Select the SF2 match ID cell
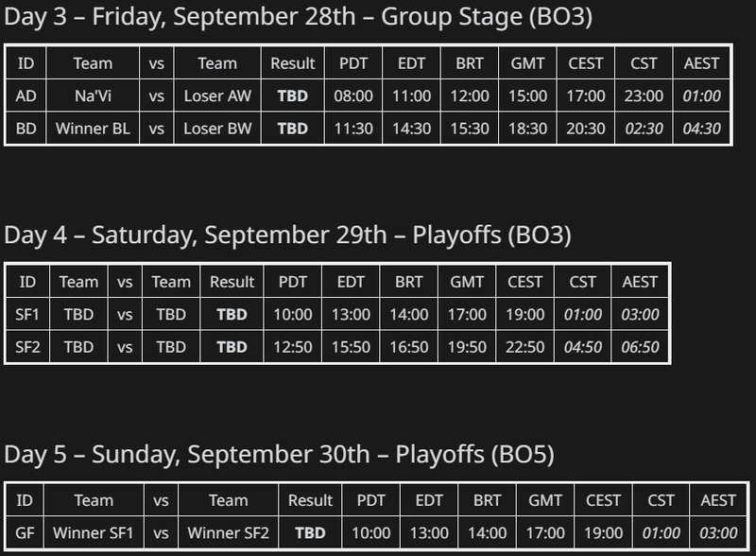This screenshot has width=756, height=556. tap(27, 347)
